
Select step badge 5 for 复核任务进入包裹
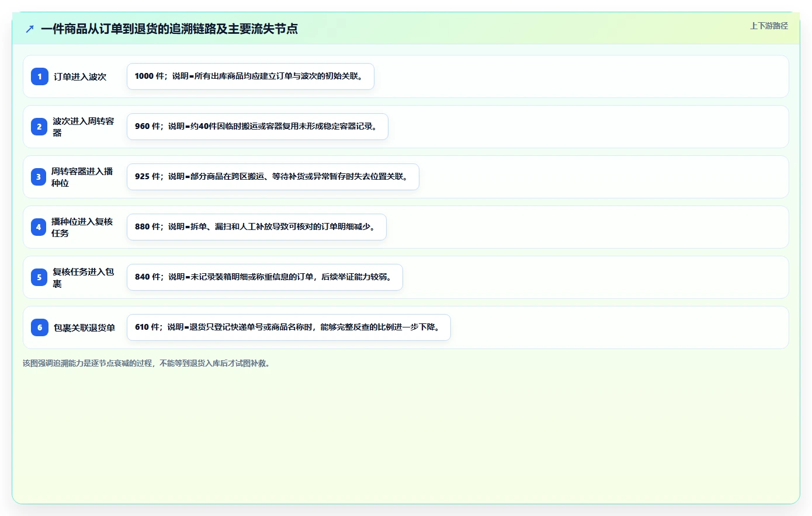pos(40,277)
